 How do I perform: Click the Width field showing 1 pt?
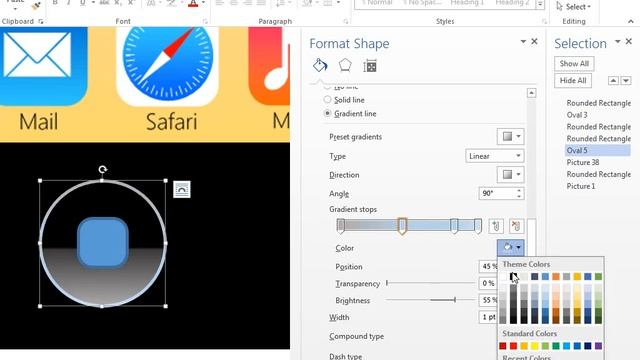488,317
